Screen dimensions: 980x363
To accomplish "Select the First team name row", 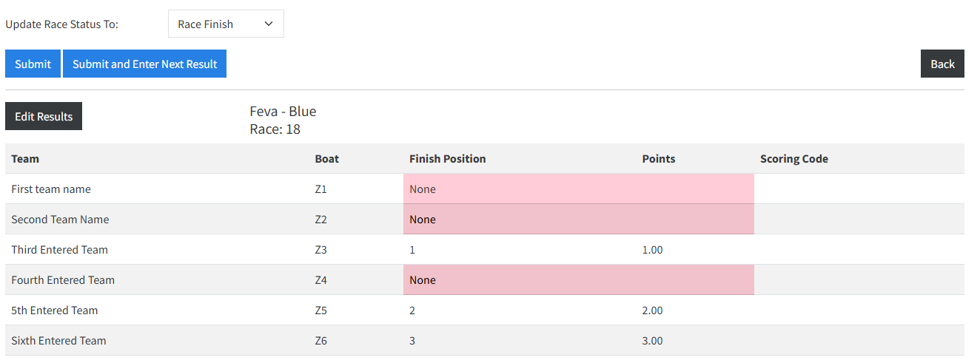I will tap(51, 189).
